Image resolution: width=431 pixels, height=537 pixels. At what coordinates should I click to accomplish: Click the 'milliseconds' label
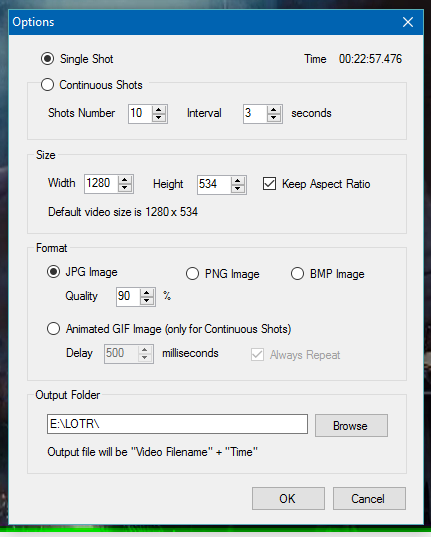coord(190,353)
